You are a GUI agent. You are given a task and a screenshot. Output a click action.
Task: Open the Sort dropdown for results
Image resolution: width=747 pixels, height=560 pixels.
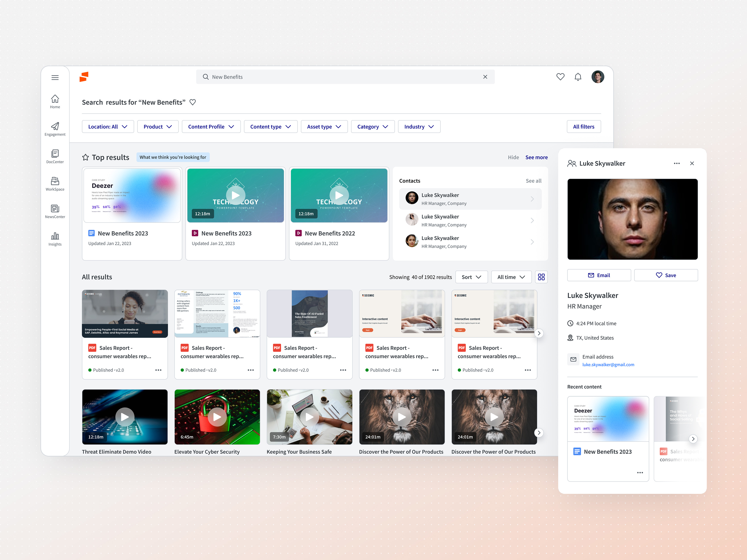click(x=471, y=277)
